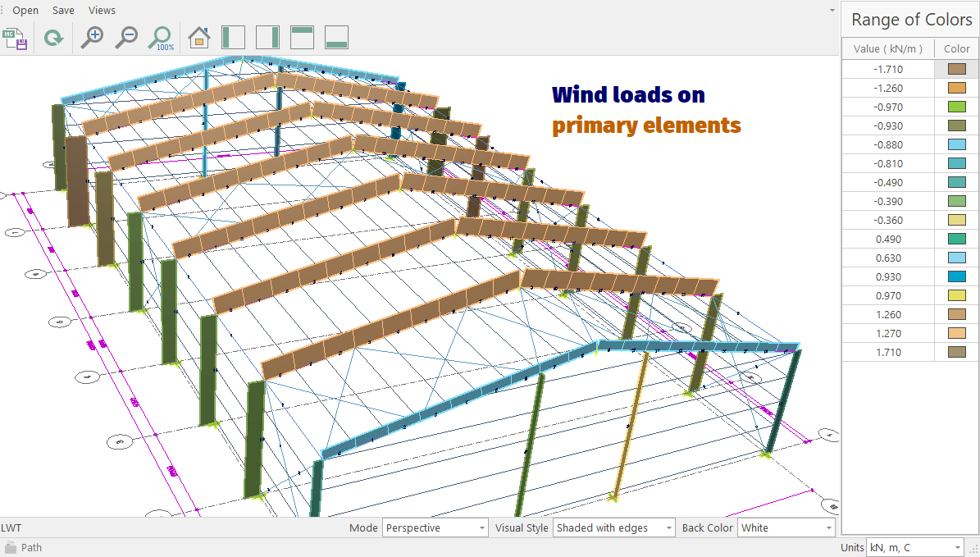Select the 0.930 color swatch
This screenshot has width=980, height=557.
(956, 277)
